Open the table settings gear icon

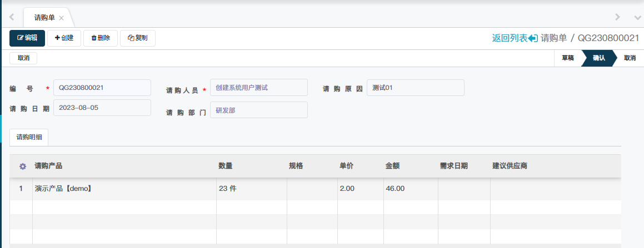point(23,166)
